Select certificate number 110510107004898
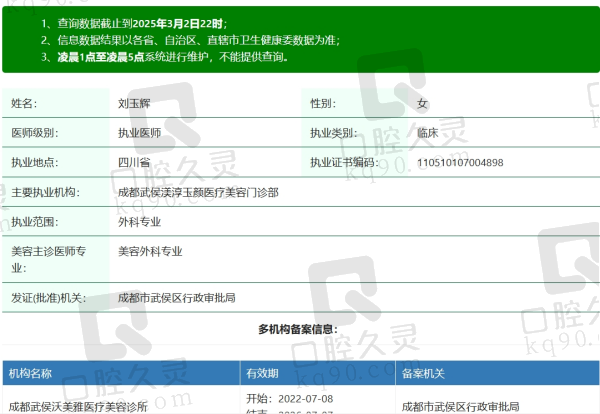This screenshot has height=414, width=600. (x=460, y=163)
